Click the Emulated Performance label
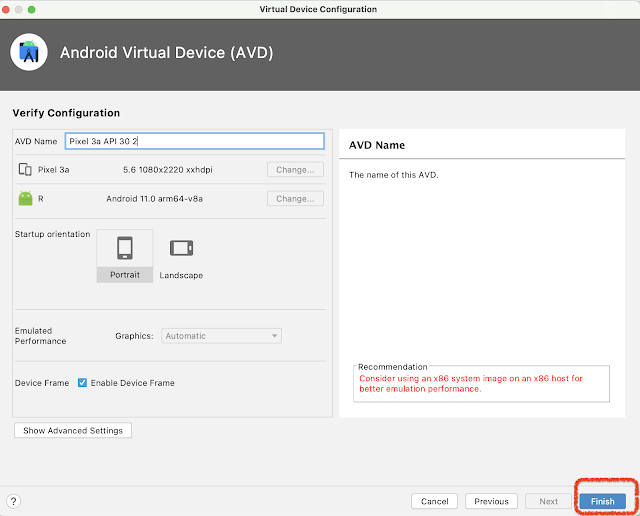The height and width of the screenshot is (516, 640). click(40, 336)
